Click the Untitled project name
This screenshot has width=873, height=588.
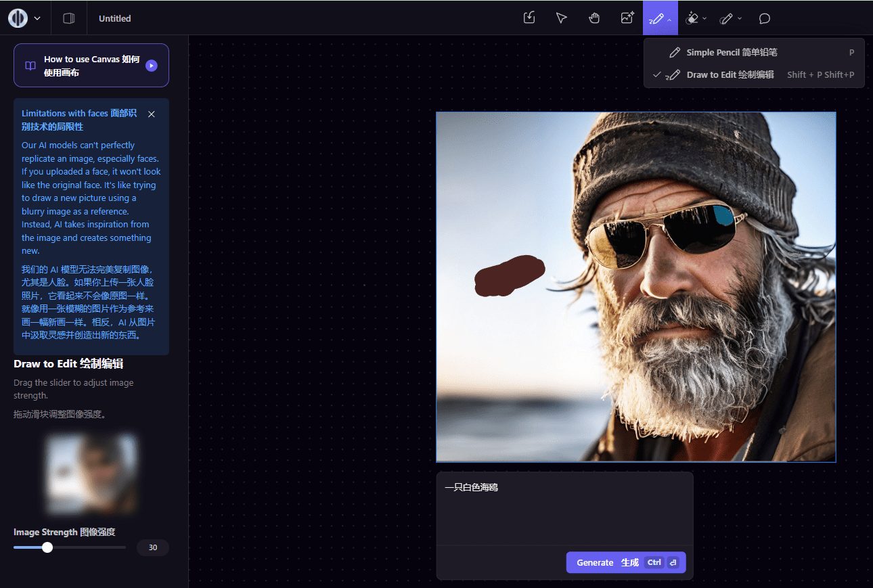pyautogui.click(x=115, y=18)
